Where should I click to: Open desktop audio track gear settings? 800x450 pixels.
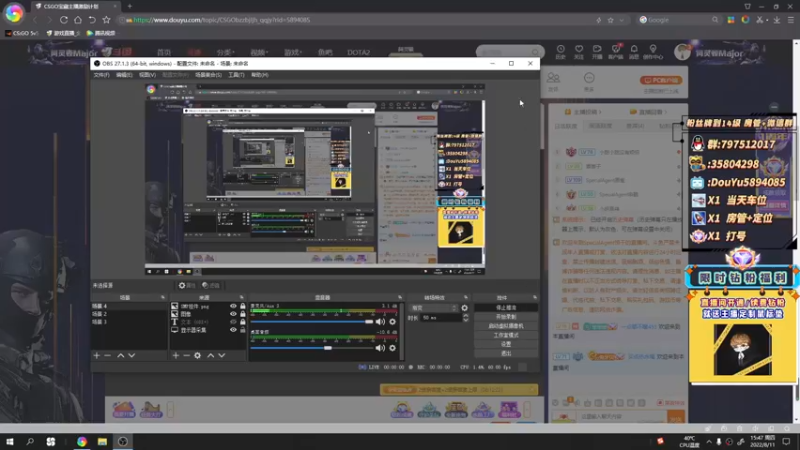coord(392,348)
